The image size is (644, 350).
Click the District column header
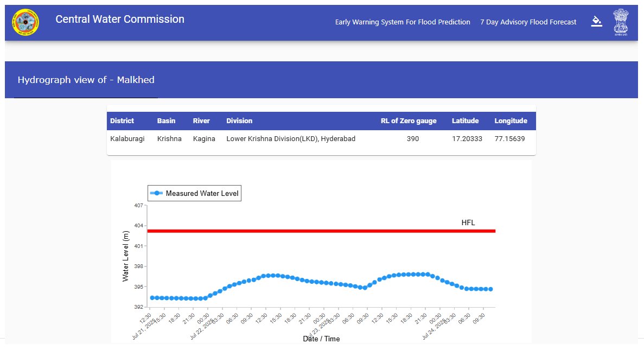pyautogui.click(x=122, y=121)
